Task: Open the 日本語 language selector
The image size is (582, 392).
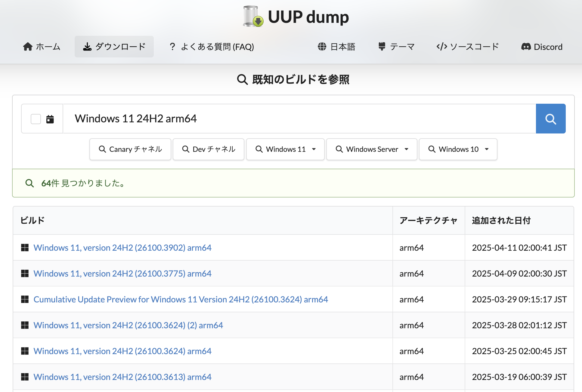Action: [x=336, y=47]
